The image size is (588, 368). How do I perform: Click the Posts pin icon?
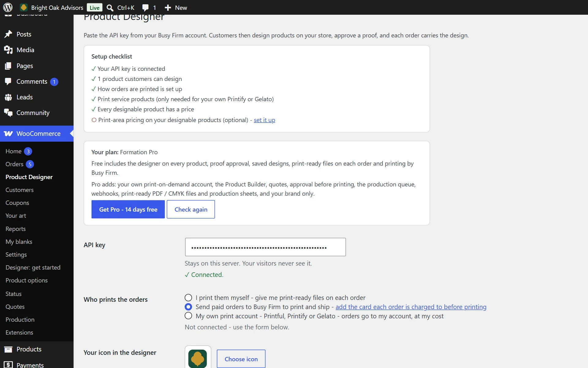[x=8, y=34]
